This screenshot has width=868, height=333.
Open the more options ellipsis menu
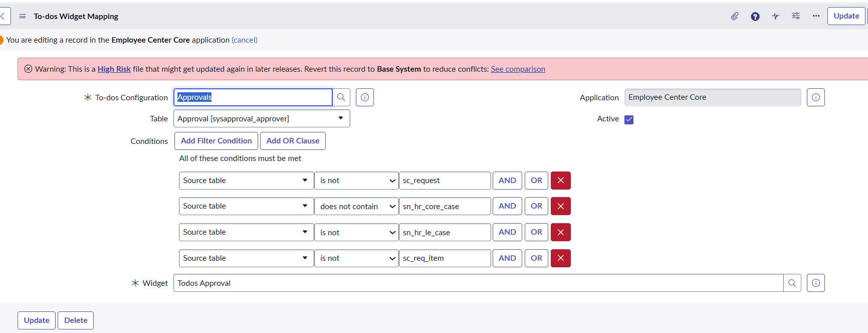click(x=816, y=16)
